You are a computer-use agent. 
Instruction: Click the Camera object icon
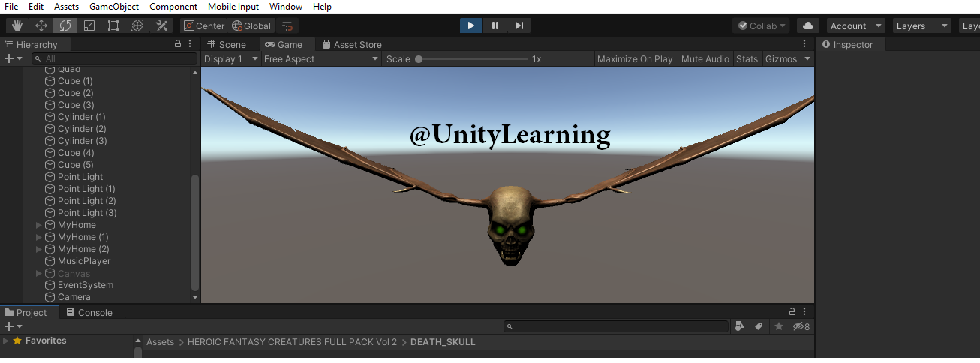coord(50,297)
